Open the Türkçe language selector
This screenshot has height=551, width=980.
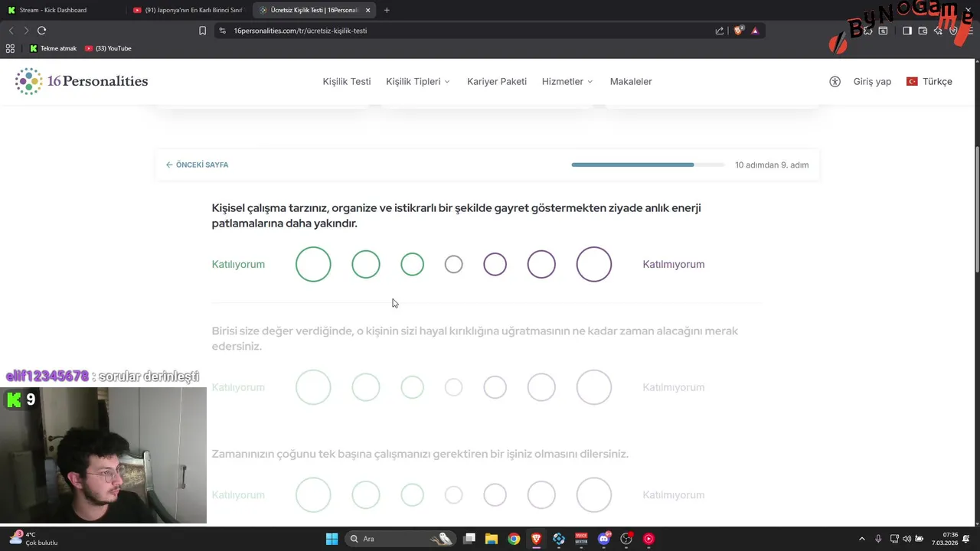929,81
